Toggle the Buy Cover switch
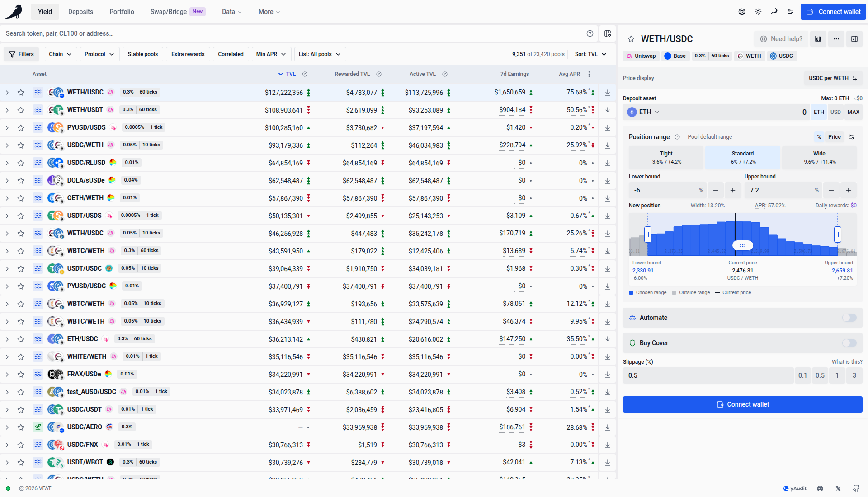This screenshot has height=497, width=868. point(849,343)
